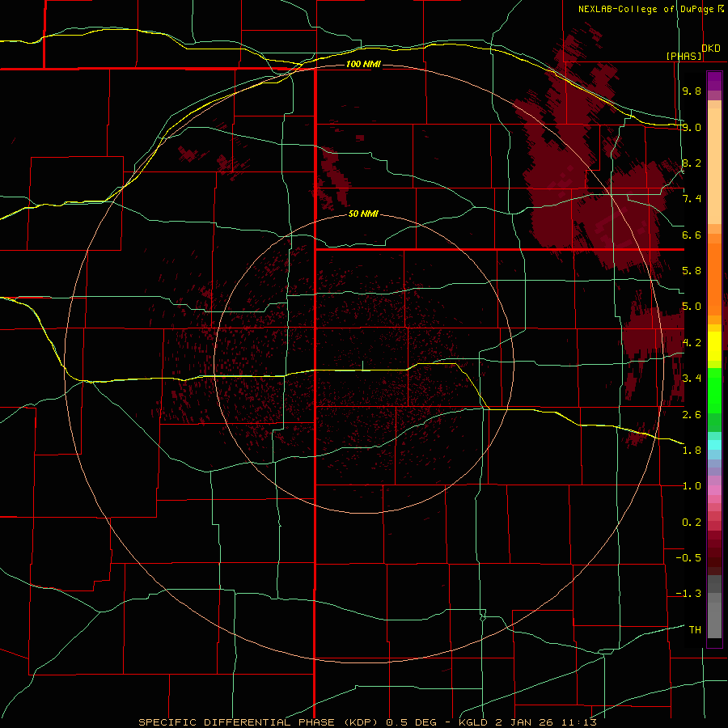Click the 11:13 timestamp in footer
The height and width of the screenshot is (728, 728).
[578, 722]
